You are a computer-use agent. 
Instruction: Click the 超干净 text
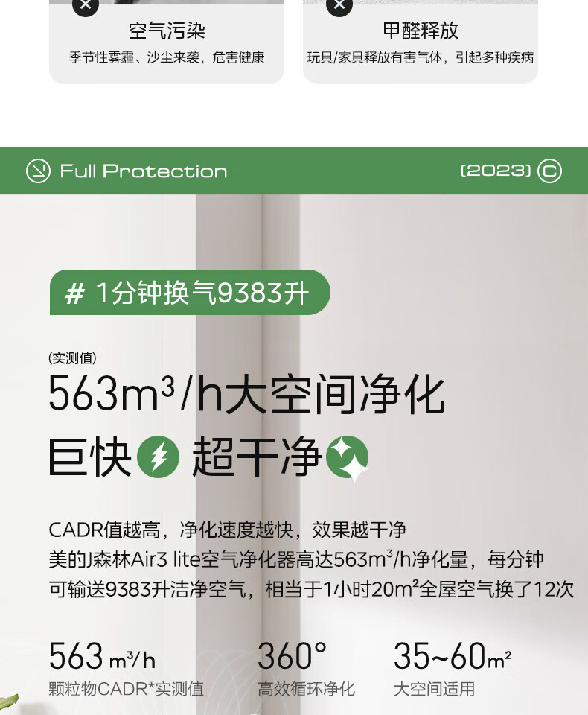click(256, 457)
